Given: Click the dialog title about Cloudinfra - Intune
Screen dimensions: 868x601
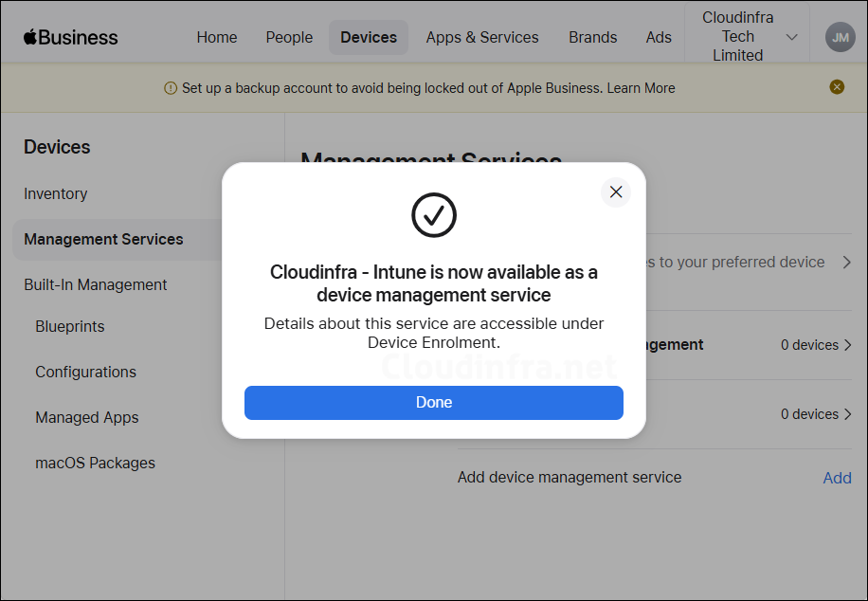Looking at the screenshot, I should click(434, 283).
